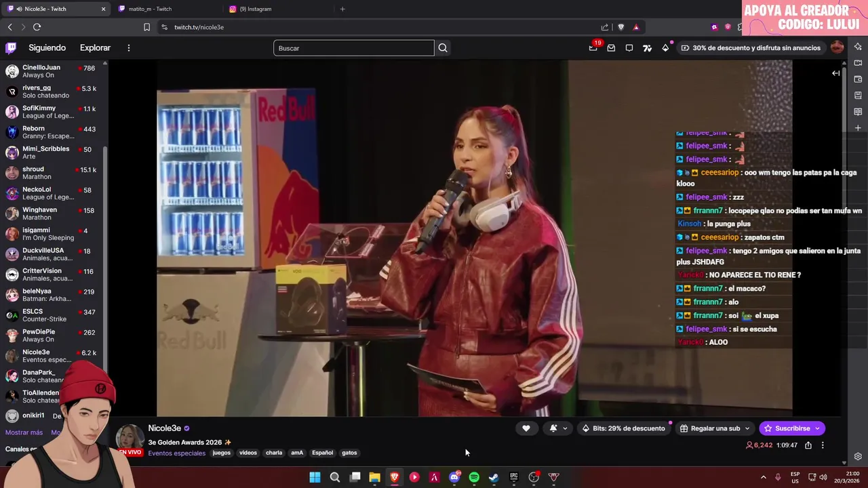This screenshot has width=868, height=488.
Task: Go back to the previous page
Action: point(9,27)
